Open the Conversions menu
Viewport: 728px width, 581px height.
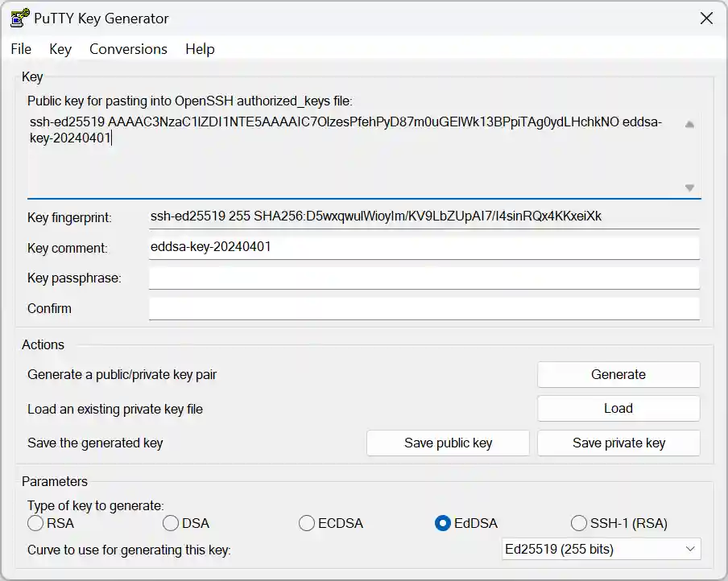click(127, 49)
